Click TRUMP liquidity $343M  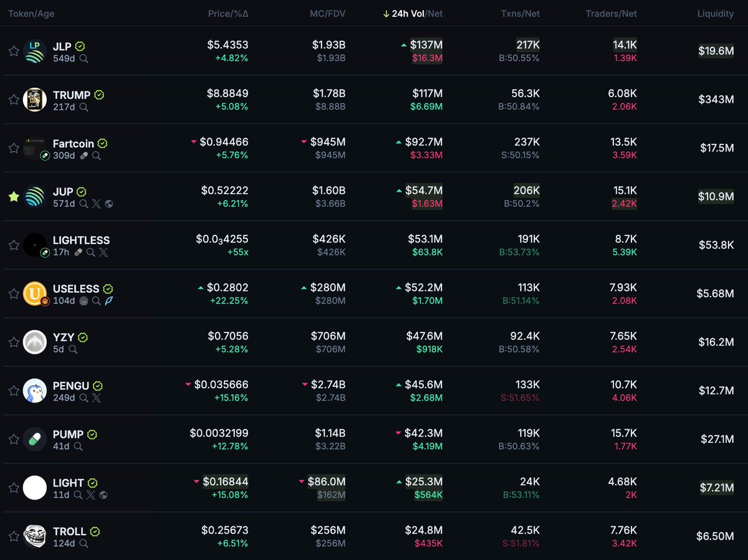coord(717,100)
